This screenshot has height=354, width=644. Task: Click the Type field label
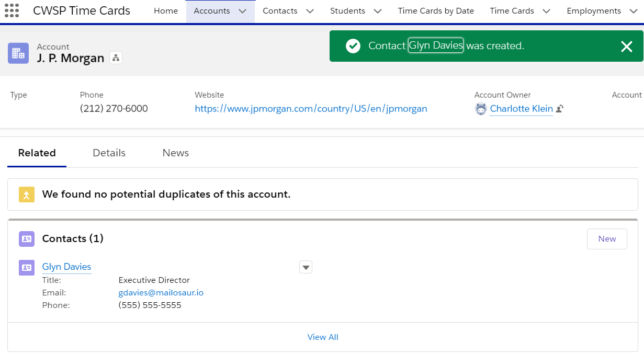tap(19, 95)
